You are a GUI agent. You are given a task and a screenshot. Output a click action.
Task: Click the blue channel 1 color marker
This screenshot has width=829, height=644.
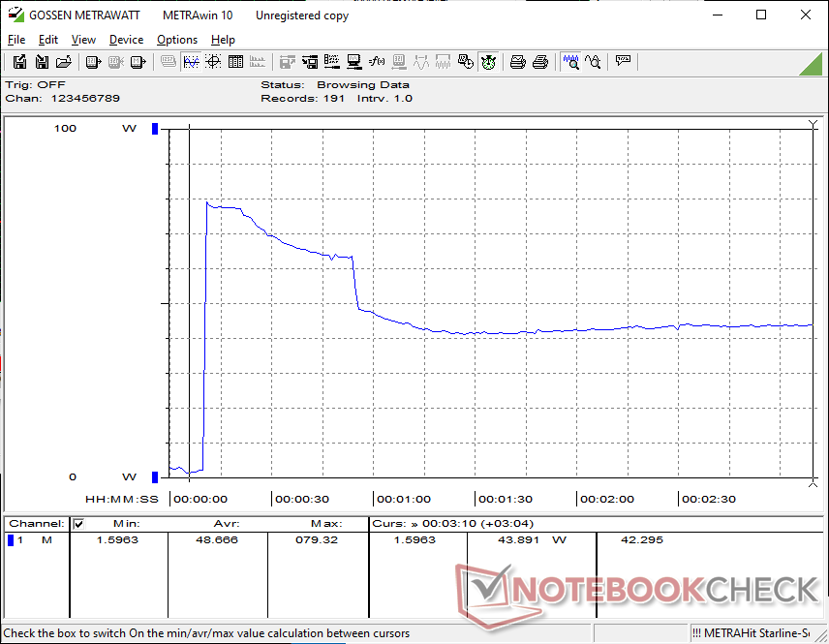pos(11,540)
